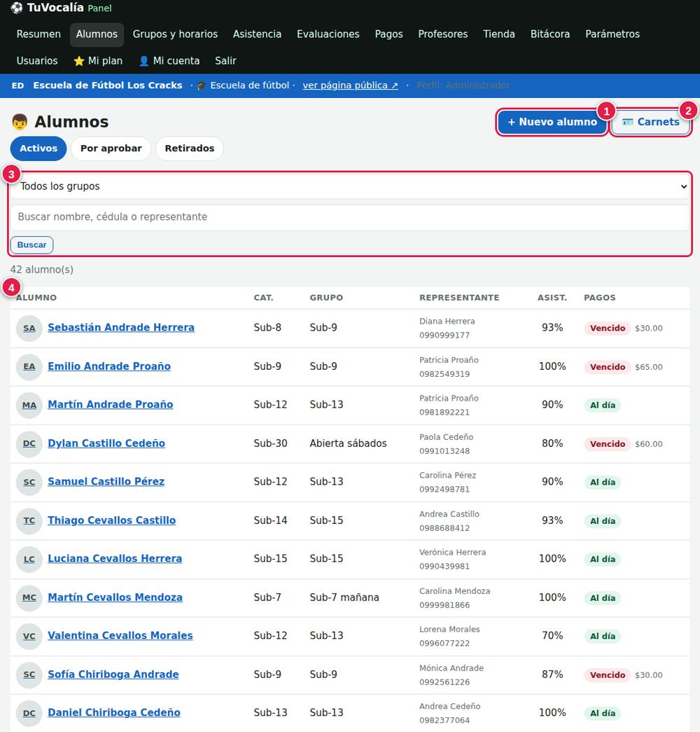Click the Al día badge for Thiago Cevallos Castillo
The height and width of the screenshot is (732, 700).
603,521
